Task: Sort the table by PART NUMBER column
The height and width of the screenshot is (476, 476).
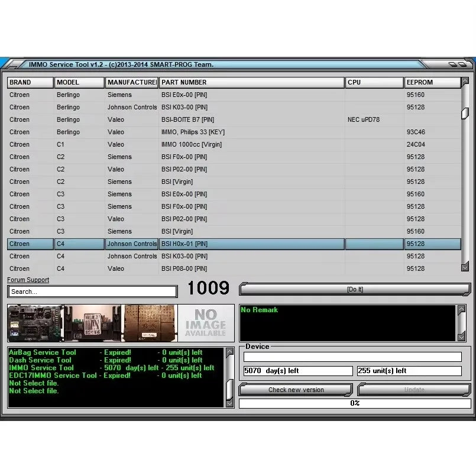Action: pos(252,82)
